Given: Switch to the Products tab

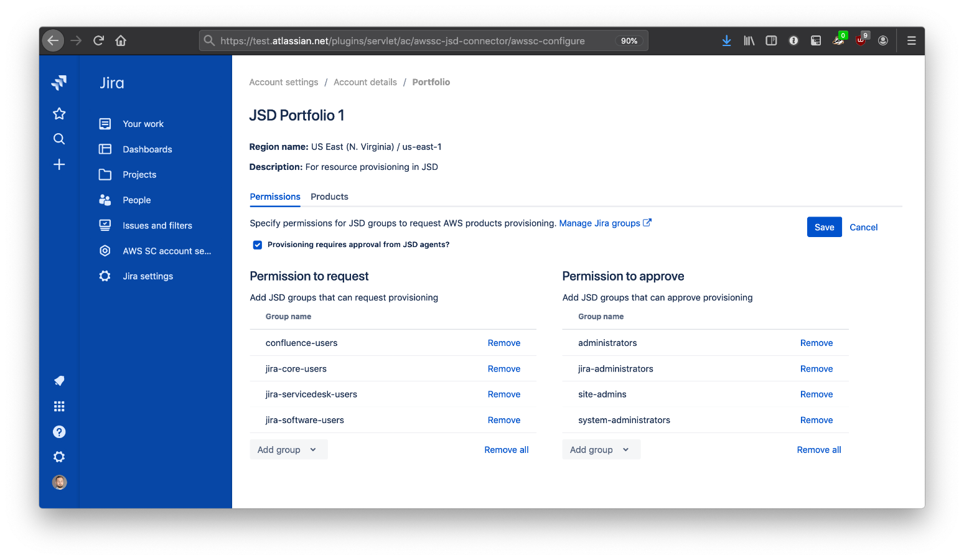Looking at the screenshot, I should coord(329,197).
